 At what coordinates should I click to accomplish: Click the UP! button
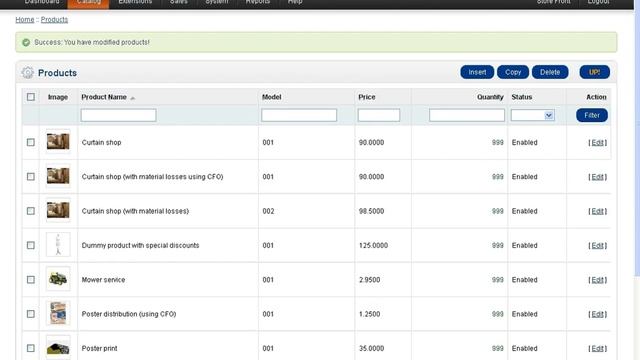pyautogui.click(x=594, y=72)
